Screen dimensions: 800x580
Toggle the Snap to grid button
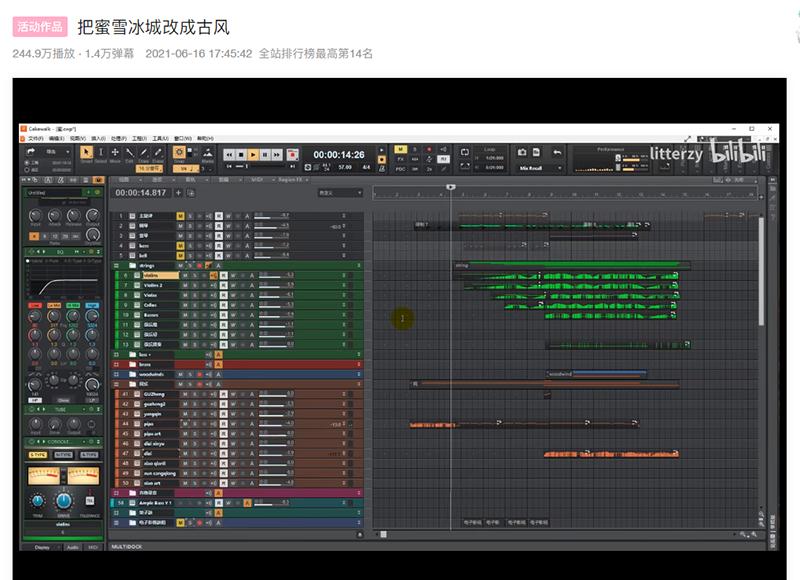(179, 154)
